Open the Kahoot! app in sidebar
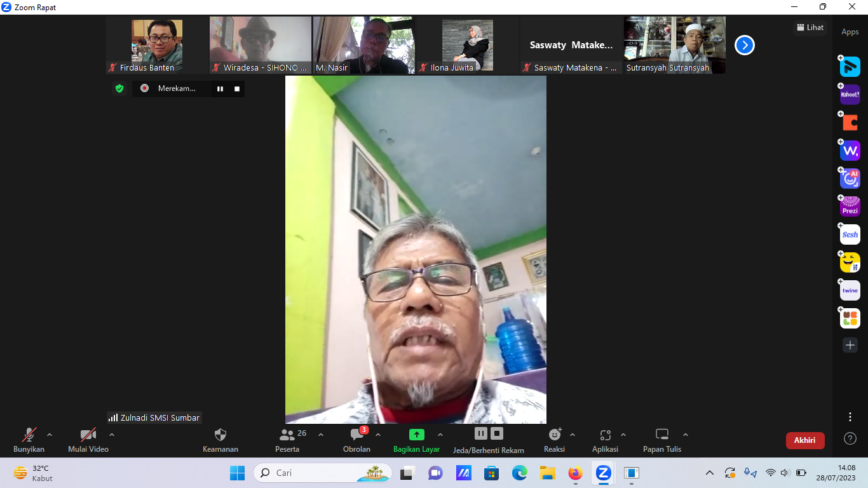Image resolution: width=868 pixels, height=488 pixels. [850, 95]
